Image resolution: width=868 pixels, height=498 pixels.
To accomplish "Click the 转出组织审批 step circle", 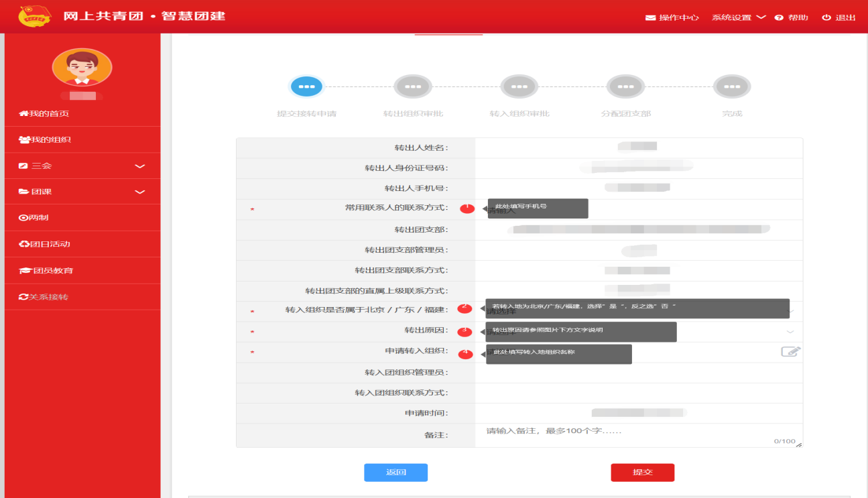I will (x=413, y=86).
